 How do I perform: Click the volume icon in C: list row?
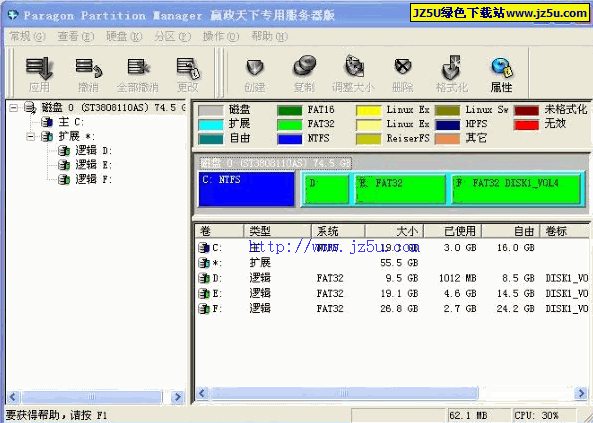pyautogui.click(x=204, y=248)
